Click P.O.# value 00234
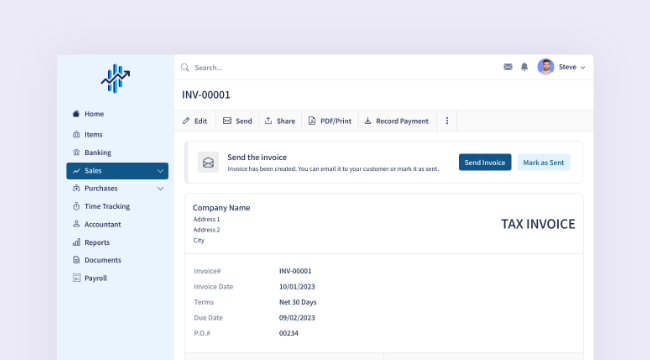This screenshot has height=360, width=650. pos(289,333)
